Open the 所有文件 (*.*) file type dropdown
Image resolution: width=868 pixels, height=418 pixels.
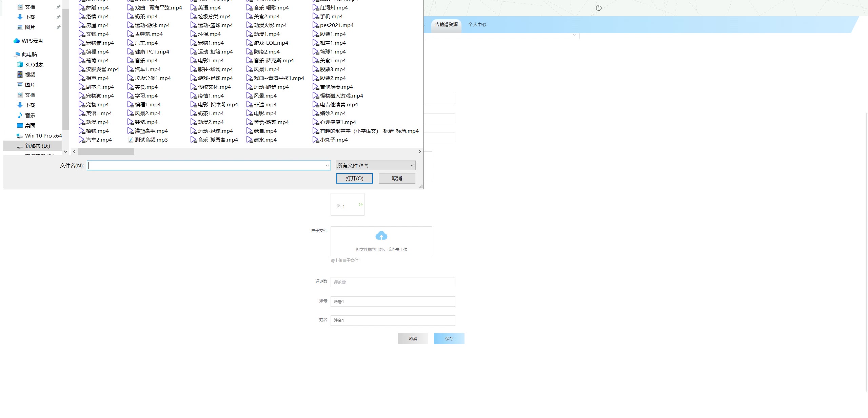tap(375, 166)
